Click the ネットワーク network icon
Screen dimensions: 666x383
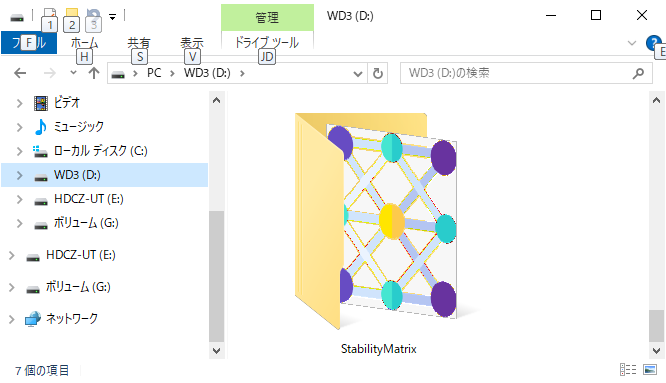pyautogui.click(x=32, y=319)
